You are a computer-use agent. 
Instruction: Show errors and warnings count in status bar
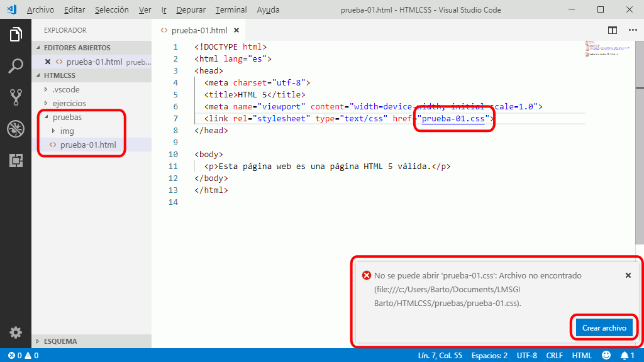(x=23, y=356)
